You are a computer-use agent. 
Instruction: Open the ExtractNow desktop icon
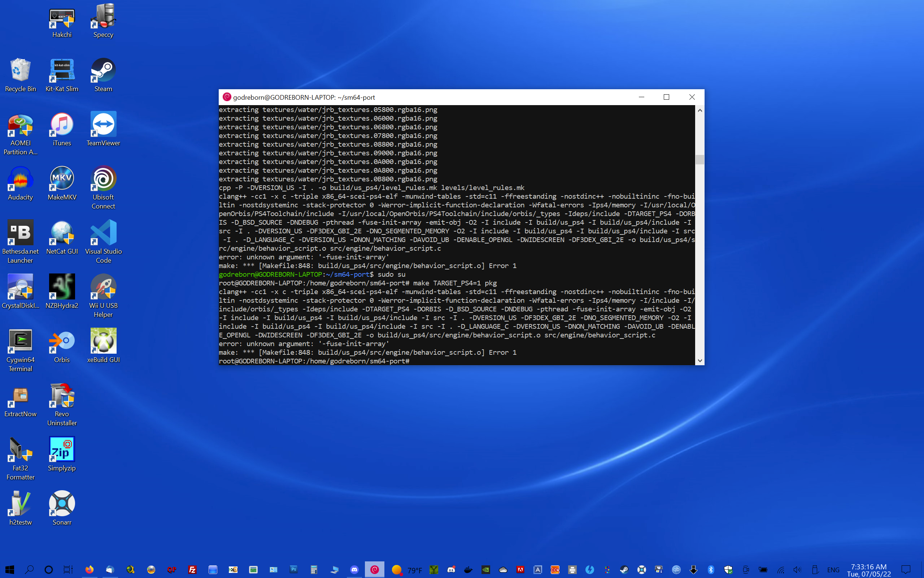coord(21,401)
